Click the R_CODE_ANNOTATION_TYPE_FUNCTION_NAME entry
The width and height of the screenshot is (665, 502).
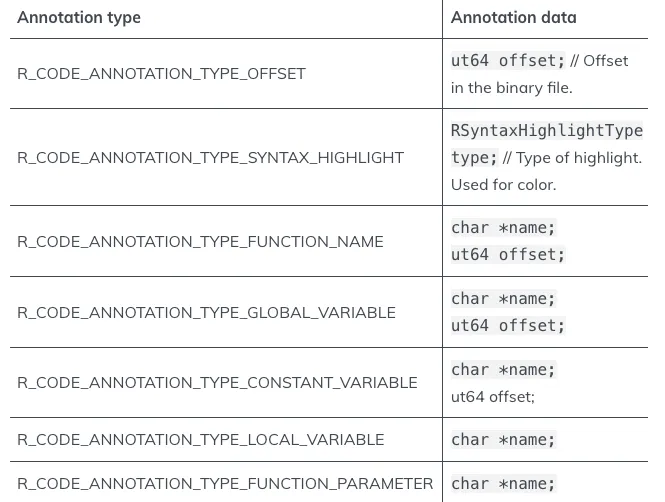(200, 242)
